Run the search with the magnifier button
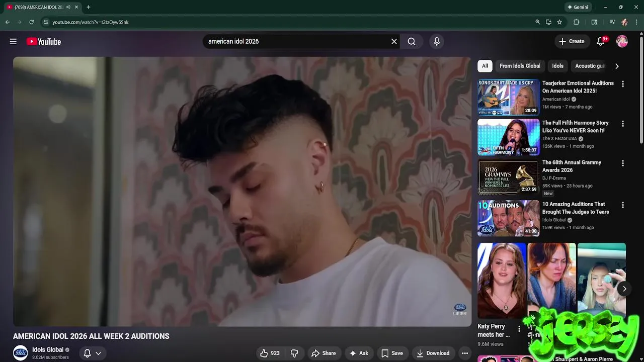 click(x=412, y=42)
